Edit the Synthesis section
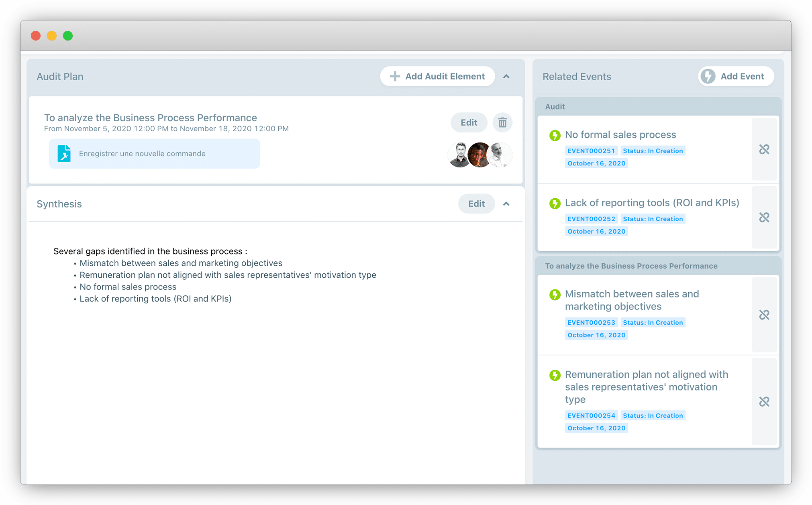Screen dimensions: 812x505 pos(476,204)
